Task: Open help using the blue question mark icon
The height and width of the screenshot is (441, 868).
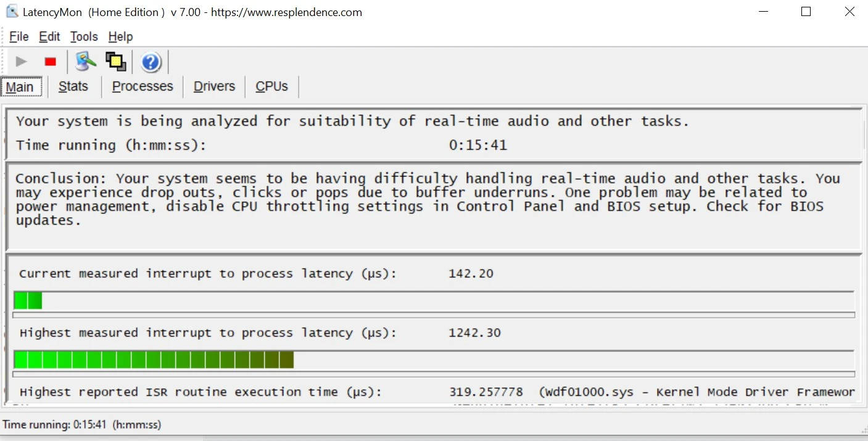Action: click(x=151, y=62)
